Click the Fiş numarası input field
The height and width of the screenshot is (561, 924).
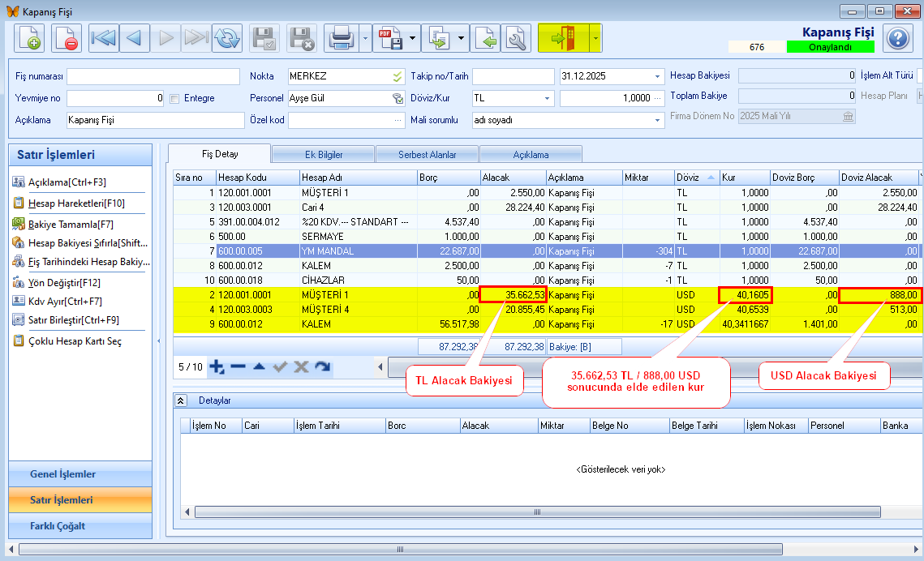153,77
